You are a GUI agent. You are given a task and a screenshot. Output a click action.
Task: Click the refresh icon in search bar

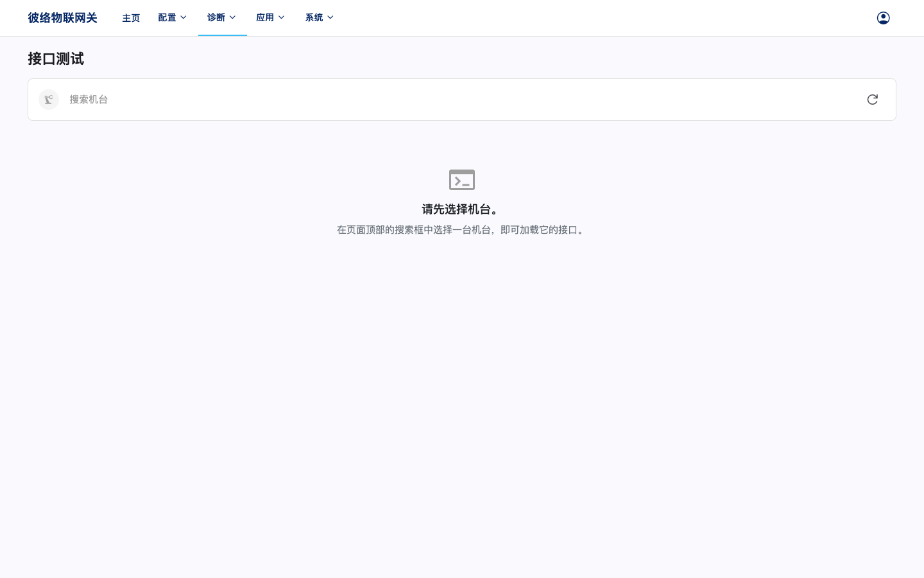tap(872, 100)
